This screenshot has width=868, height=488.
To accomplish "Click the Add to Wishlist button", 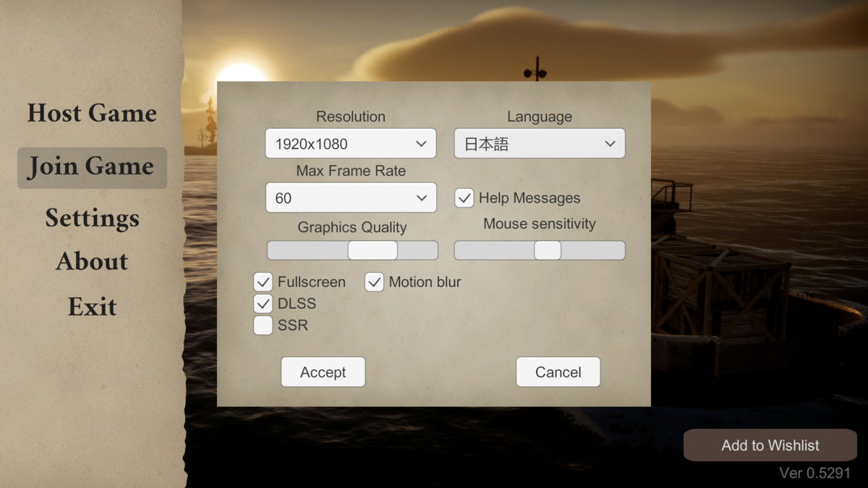I will (770, 445).
